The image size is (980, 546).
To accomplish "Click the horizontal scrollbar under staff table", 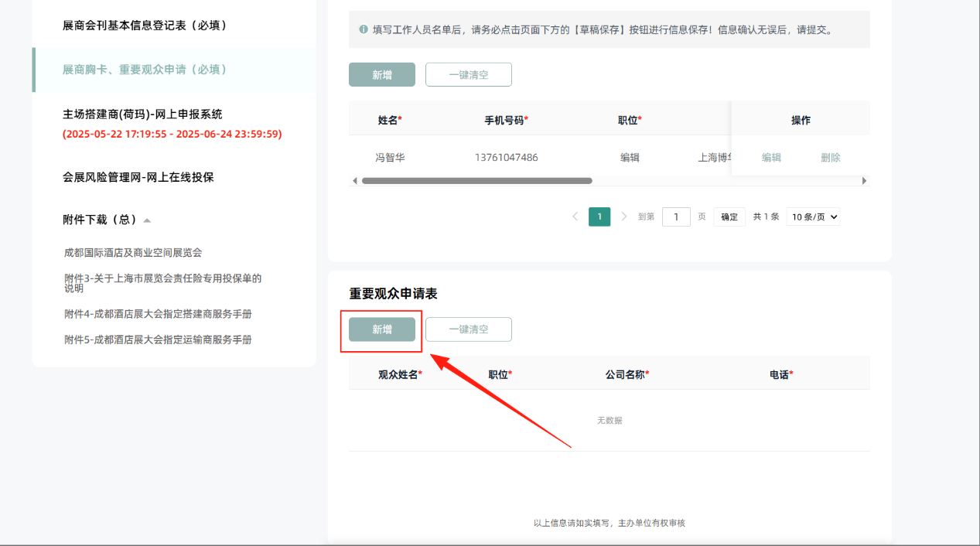I will 476,181.
